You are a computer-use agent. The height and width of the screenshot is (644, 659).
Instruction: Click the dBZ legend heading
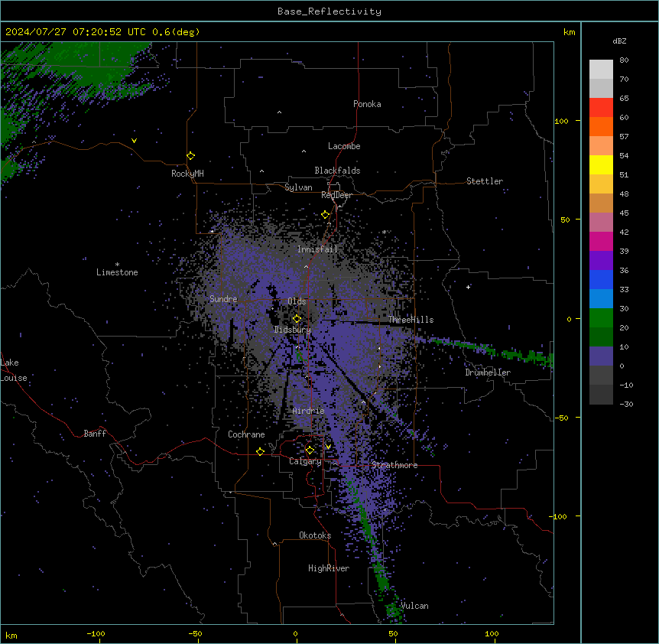click(x=619, y=41)
